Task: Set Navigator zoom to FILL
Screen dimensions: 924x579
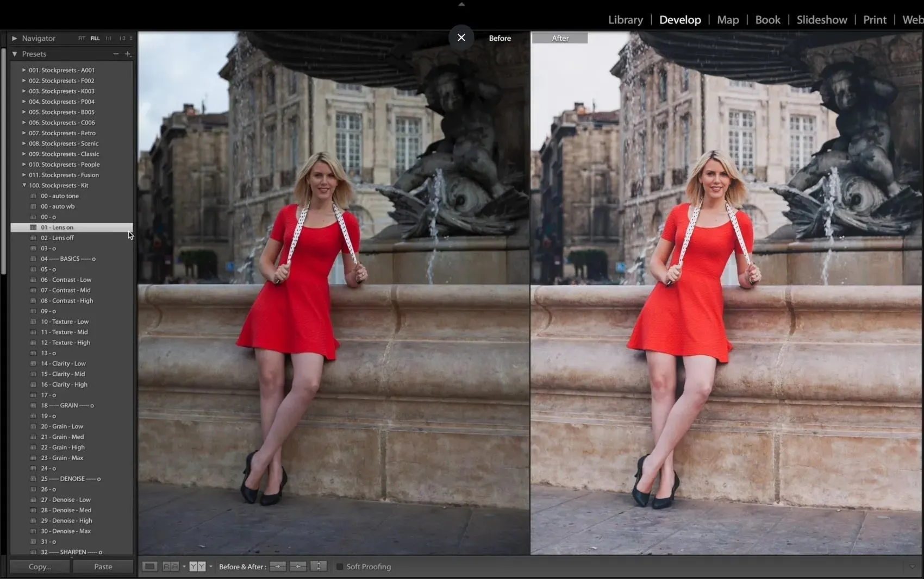Action: (95, 39)
